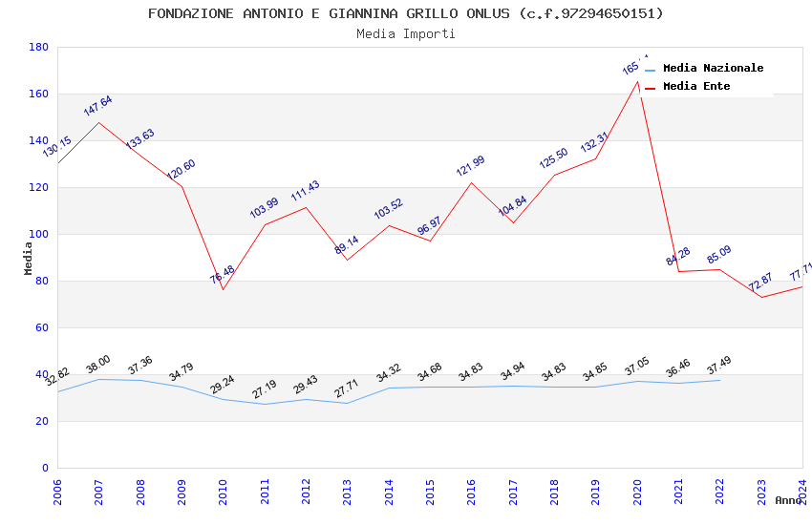Screen dimensions: 812x525
Task: Click the 147.64 data label
Action: tap(97, 106)
